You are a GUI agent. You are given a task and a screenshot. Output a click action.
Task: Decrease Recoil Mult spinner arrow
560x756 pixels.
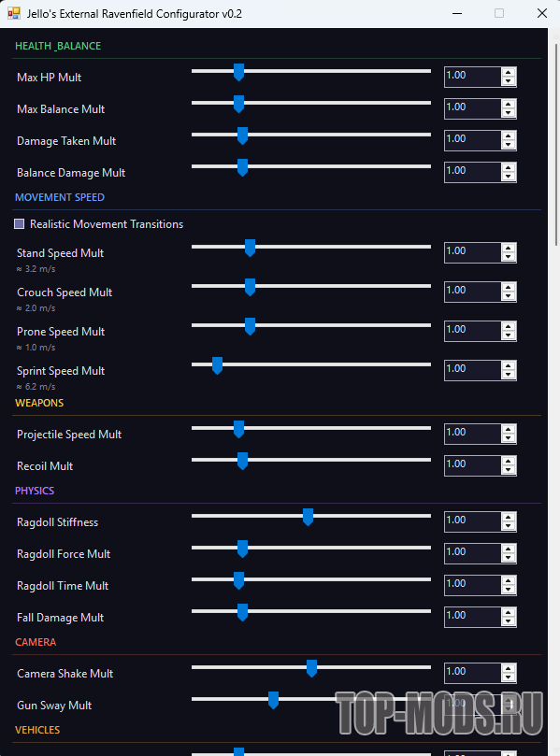(x=509, y=470)
